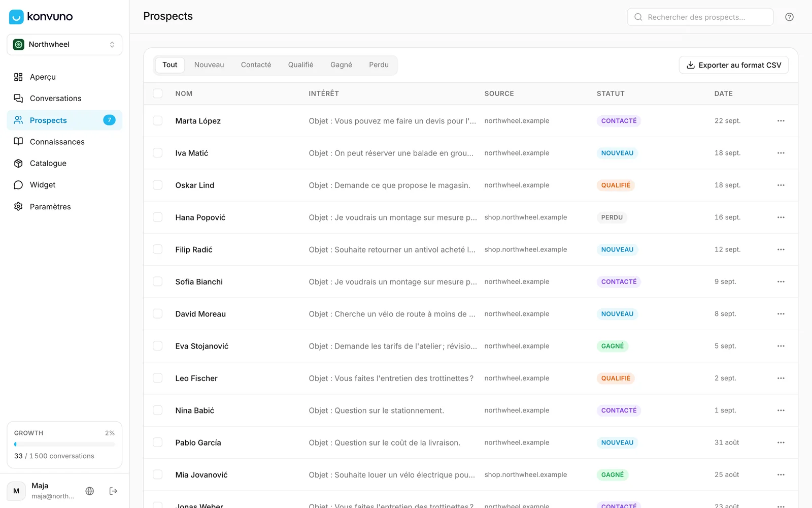Open Maja's user profile
Screen dimensions: 812x508
pyautogui.click(x=42, y=491)
